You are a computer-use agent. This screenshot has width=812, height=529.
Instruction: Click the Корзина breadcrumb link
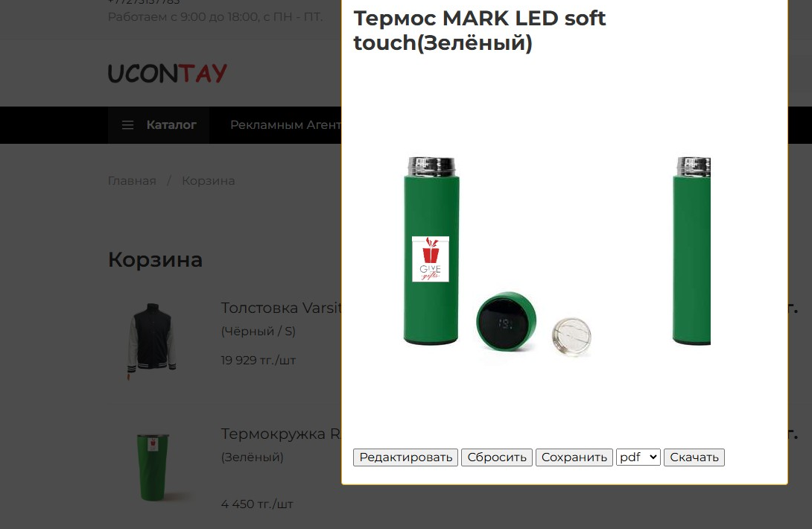[x=208, y=181]
